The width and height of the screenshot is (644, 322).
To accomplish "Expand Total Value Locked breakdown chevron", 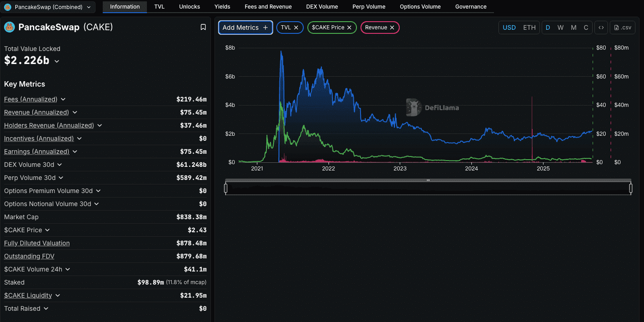I will 57,61.
